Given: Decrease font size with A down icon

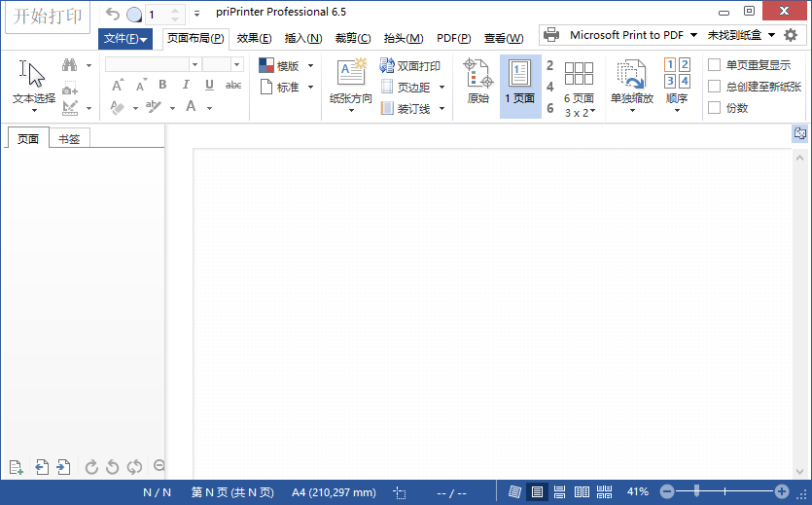Looking at the screenshot, I should pos(141,85).
